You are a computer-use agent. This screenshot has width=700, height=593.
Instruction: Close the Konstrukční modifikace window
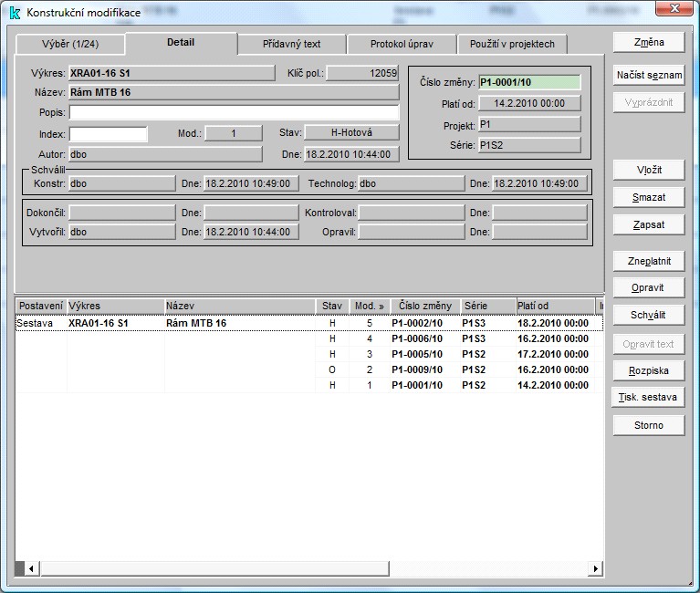click(674, 8)
